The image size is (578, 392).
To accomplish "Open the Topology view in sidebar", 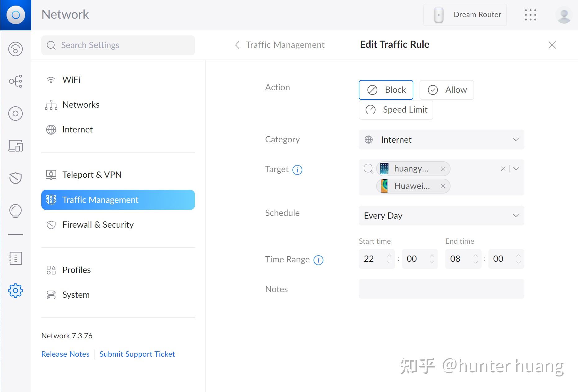I will (x=16, y=81).
